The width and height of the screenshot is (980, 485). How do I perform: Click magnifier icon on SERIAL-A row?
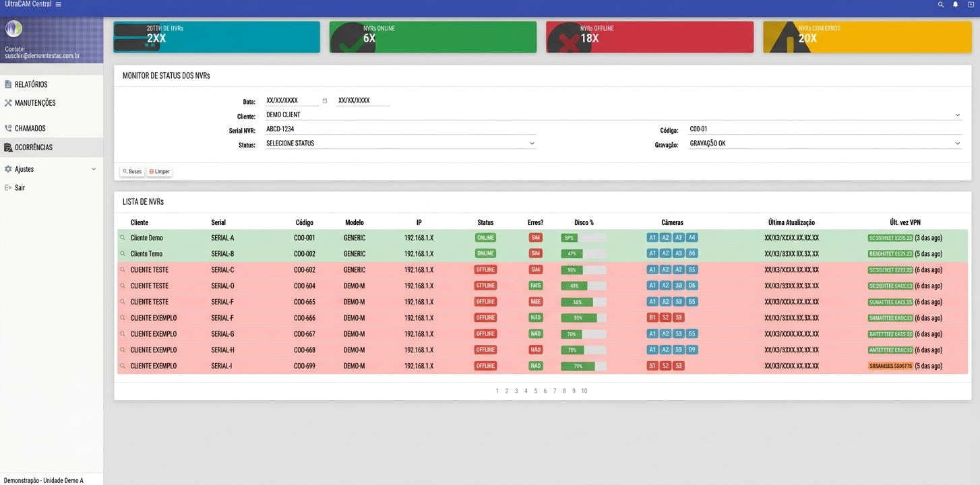[x=123, y=238]
